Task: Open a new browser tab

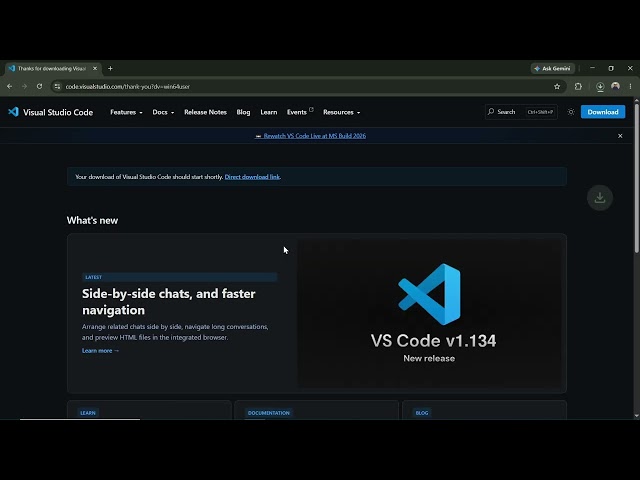Action: [110, 69]
